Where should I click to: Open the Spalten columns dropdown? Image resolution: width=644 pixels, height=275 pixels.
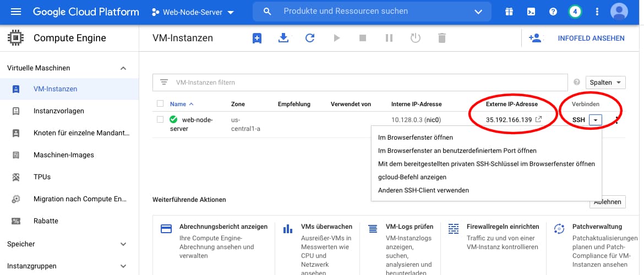(x=605, y=82)
